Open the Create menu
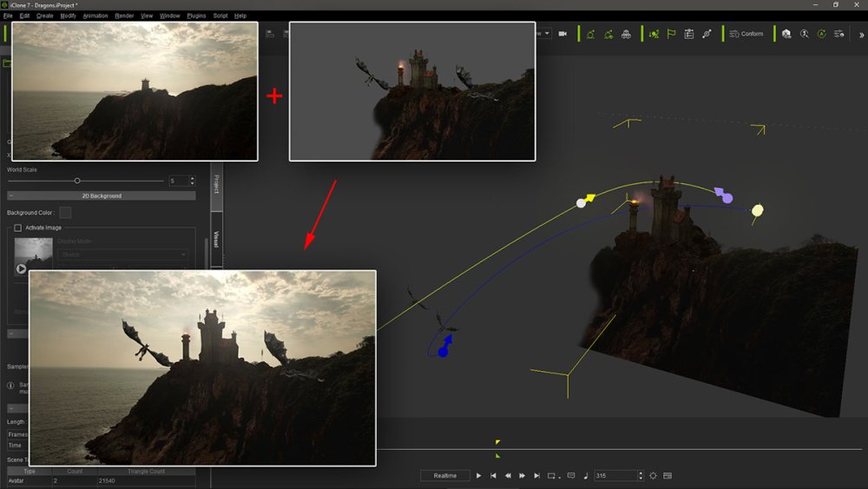 pyautogui.click(x=45, y=16)
